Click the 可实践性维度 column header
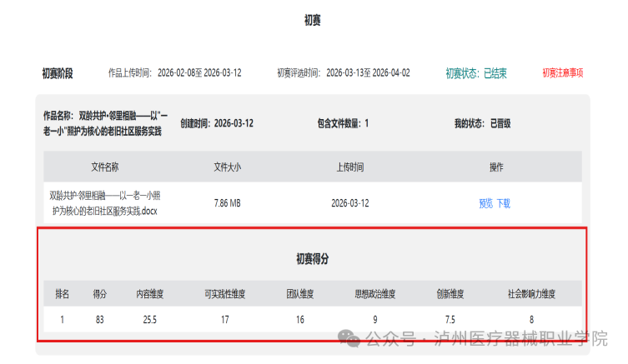This screenshot has height=364, width=628. point(224,294)
